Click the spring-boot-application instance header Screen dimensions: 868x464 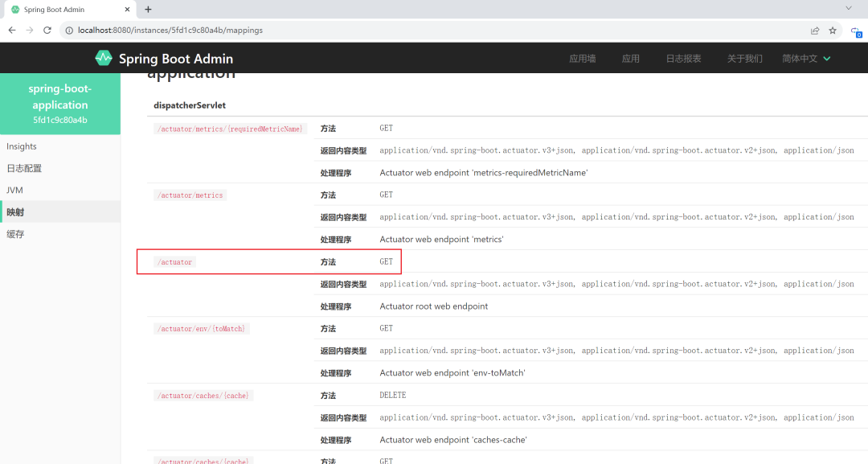click(60, 104)
